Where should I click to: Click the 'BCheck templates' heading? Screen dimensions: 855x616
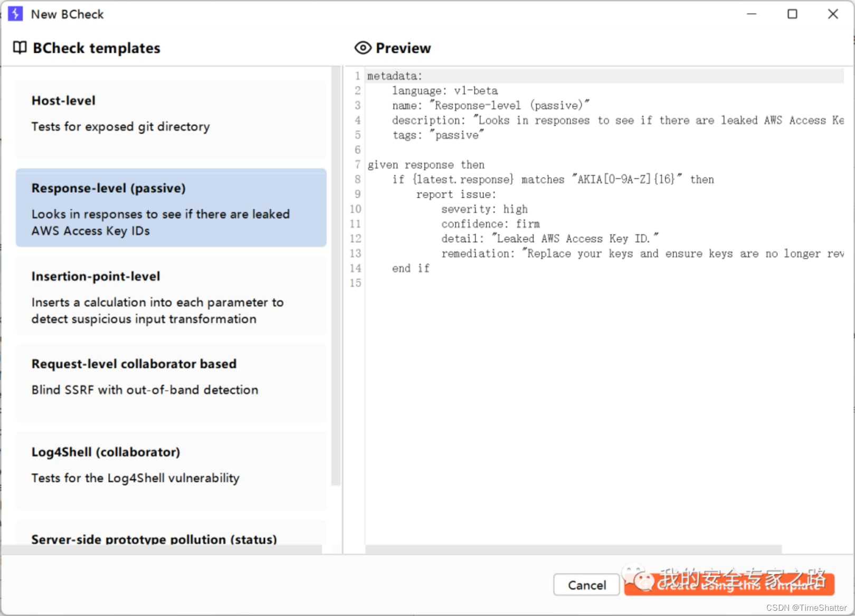[x=97, y=48]
